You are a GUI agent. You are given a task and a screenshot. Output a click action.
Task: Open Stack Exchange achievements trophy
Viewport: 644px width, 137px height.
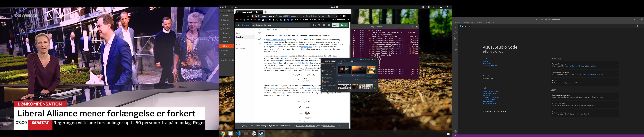pos(319,25)
